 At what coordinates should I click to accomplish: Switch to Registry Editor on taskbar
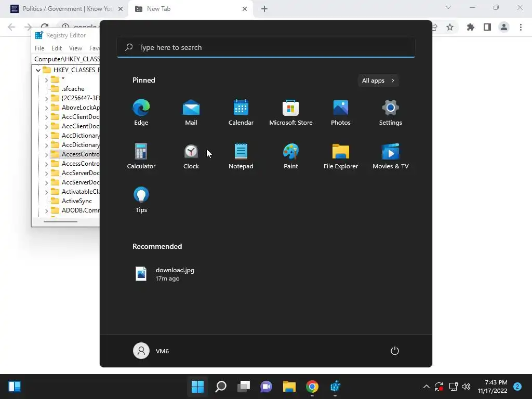coord(335,387)
